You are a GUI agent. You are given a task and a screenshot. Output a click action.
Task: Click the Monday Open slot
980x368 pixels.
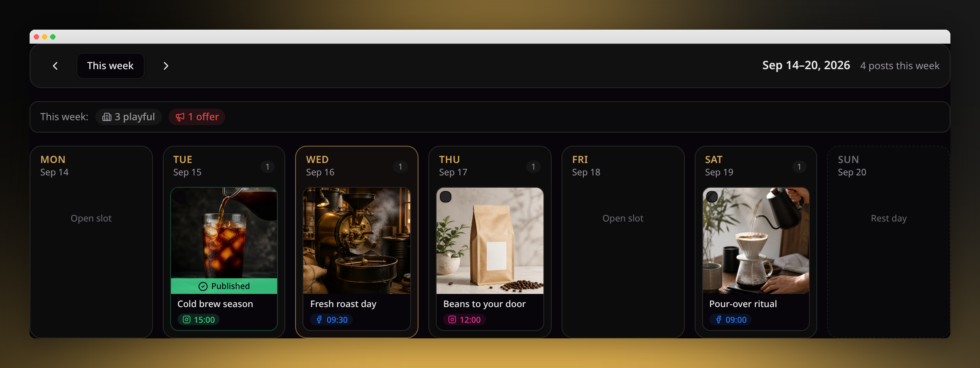pos(91,219)
